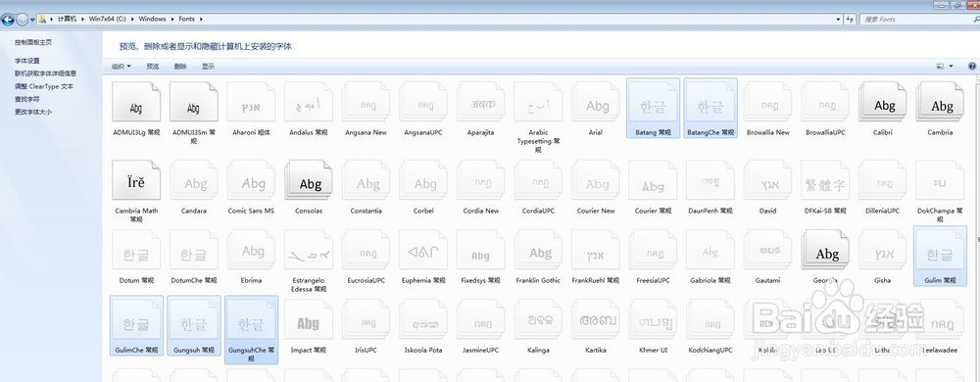The width and height of the screenshot is (980, 382).
Task: Open 控制面板主页 link
Action: [x=33, y=42]
